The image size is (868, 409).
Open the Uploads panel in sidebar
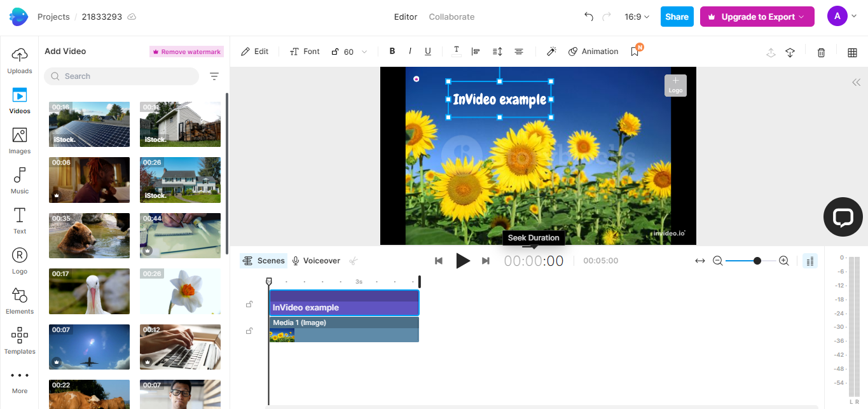pyautogui.click(x=20, y=60)
